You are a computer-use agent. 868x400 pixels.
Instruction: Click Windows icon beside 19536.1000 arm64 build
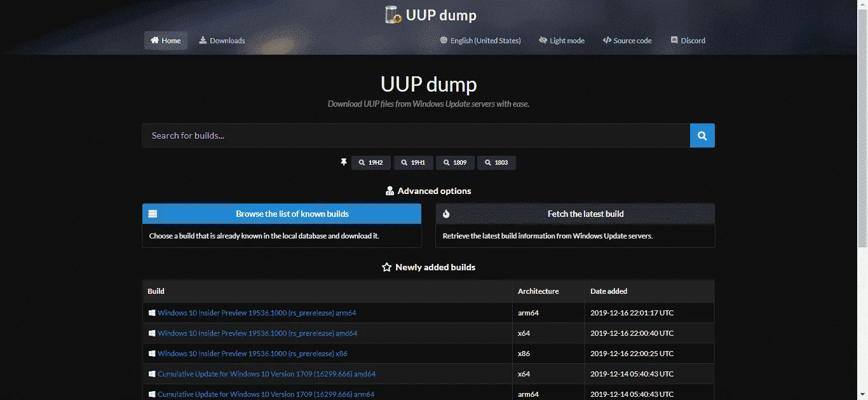click(152, 313)
